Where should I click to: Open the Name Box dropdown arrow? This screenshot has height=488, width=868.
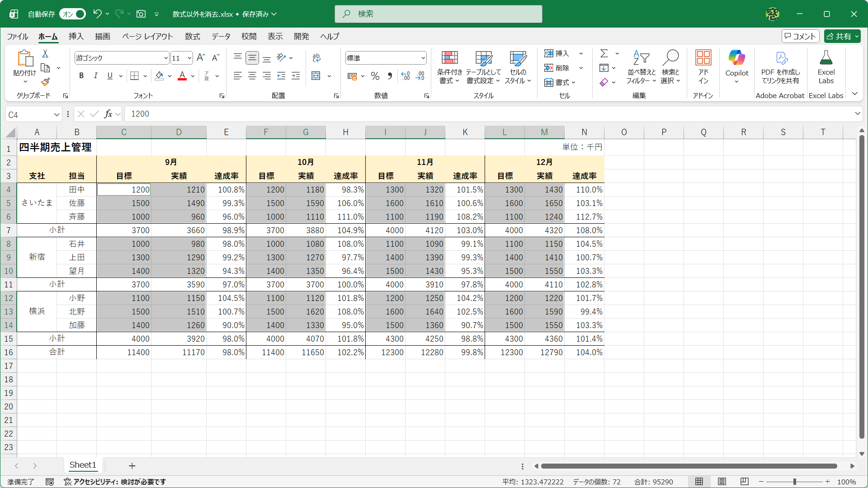57,115
